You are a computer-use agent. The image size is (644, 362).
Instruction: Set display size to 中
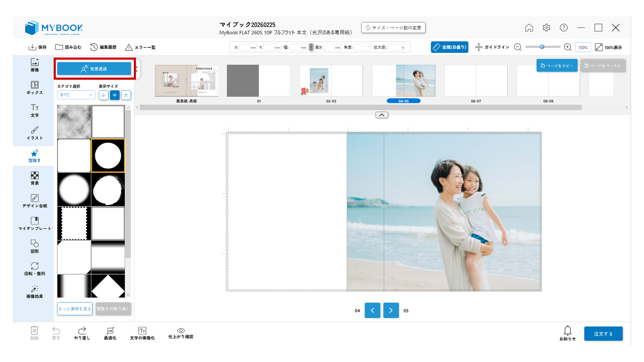click(x=114, y=95)
